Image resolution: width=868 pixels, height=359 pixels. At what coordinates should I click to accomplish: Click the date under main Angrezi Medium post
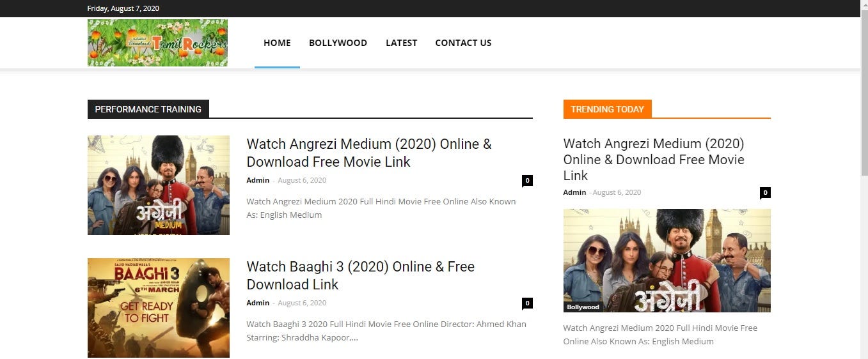302,180
